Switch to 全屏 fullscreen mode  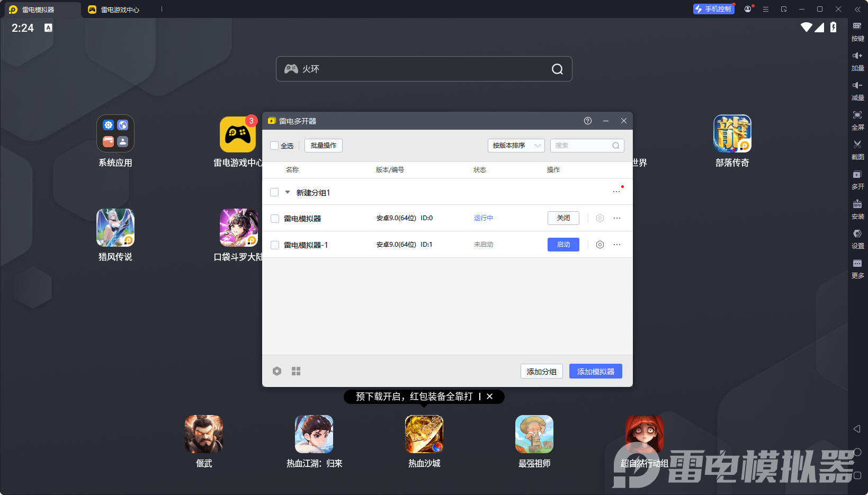pyautogui.click(x=858, y=120)
